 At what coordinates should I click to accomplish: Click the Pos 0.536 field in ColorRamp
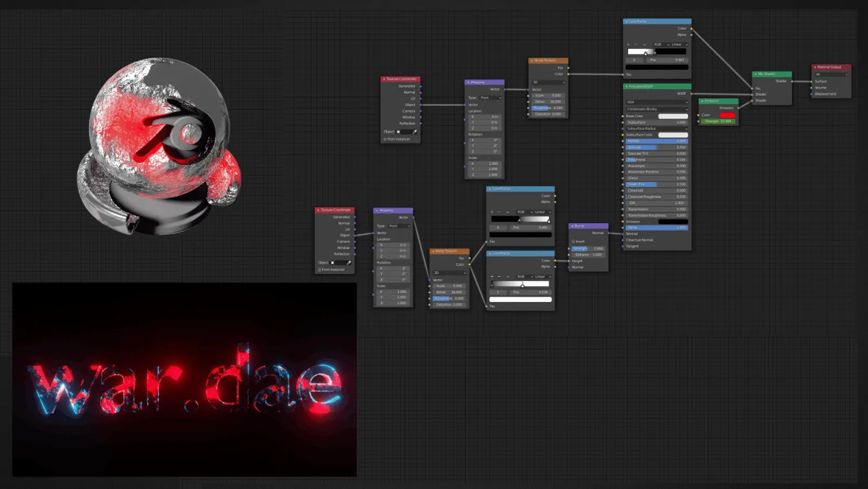[x=530, y=292]
